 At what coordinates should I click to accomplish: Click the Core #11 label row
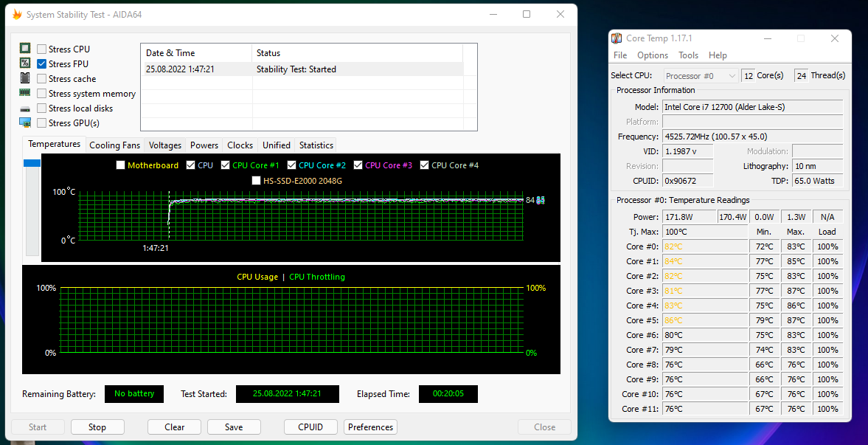click(640, 409)
